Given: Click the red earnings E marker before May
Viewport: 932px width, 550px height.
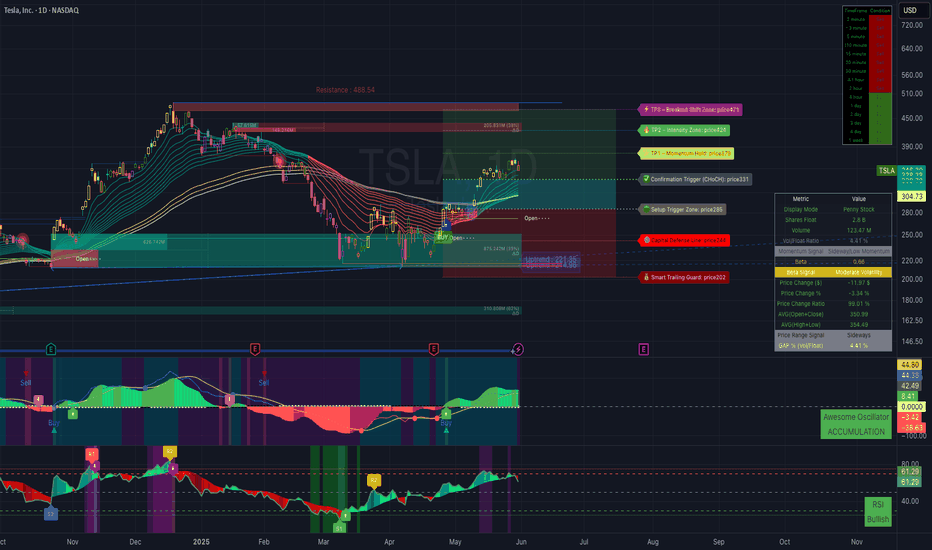Looking at the screenshot, I should [x=434, y=349].
